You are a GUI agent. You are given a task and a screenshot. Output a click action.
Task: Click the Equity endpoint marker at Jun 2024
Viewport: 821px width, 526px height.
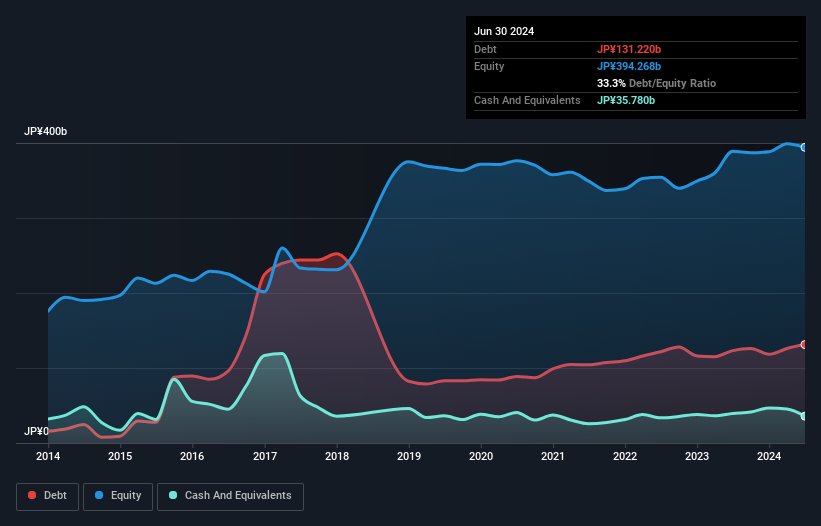(804, 148)
